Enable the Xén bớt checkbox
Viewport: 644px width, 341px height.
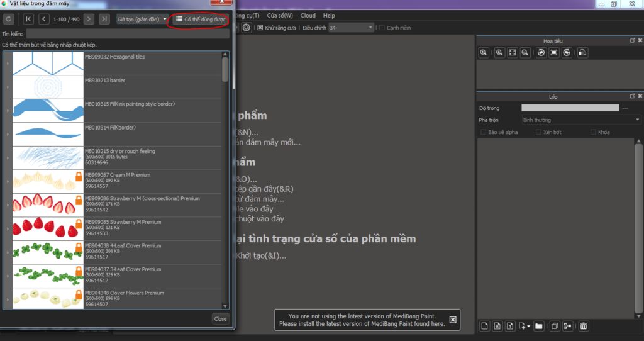pos(538,132)
